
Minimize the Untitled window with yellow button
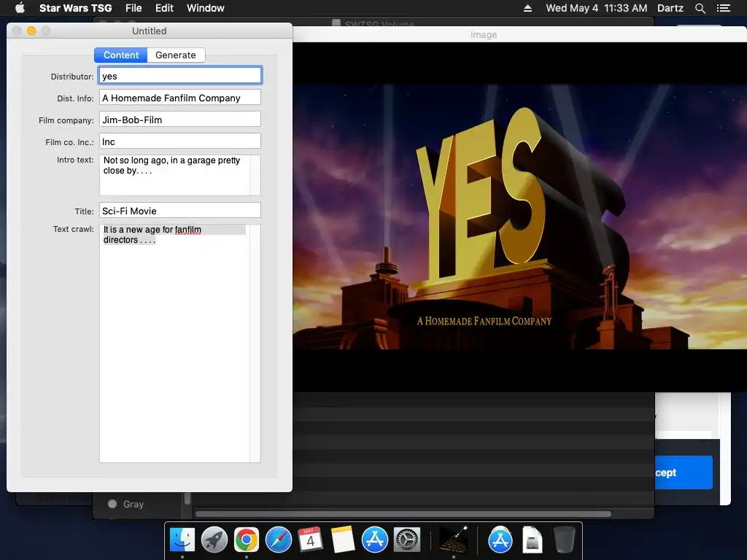coord(31,31)
